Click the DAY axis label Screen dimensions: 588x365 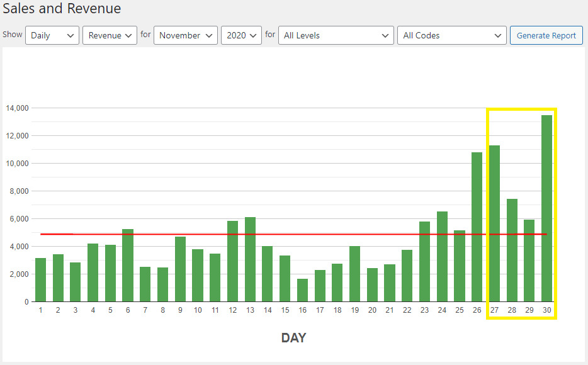(x=293, y=338)
